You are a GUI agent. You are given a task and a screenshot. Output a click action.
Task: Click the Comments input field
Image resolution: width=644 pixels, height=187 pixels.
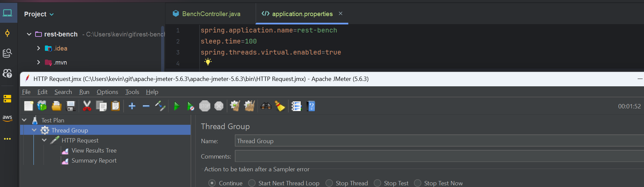pyautogui.click(x=439, y=156)
